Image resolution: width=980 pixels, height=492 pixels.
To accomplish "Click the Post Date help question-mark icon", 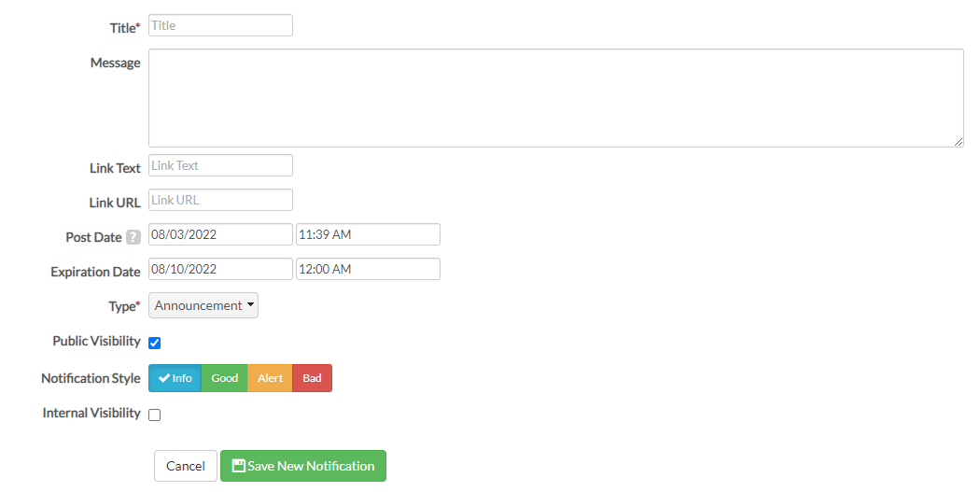I will coord(133,237).
